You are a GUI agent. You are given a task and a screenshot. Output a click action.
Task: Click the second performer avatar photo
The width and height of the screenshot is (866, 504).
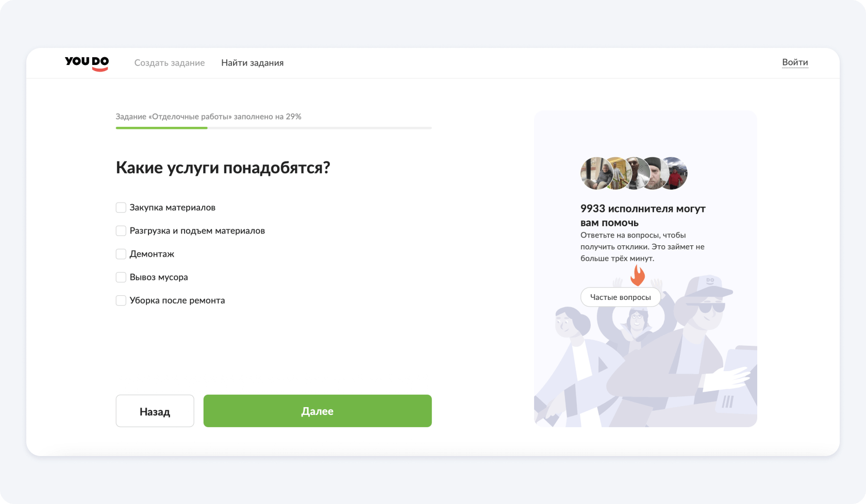(x=616, y=173)
